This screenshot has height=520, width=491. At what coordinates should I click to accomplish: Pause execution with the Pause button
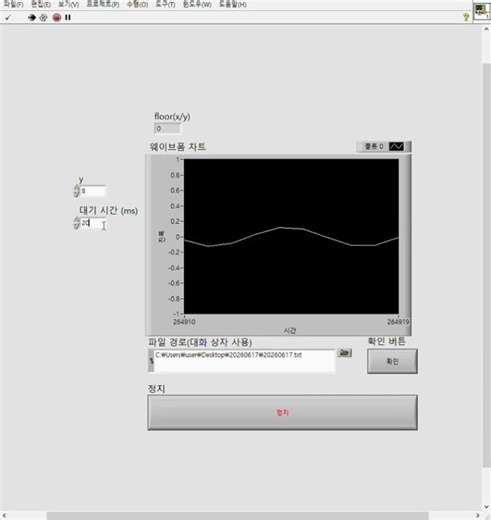68,17
